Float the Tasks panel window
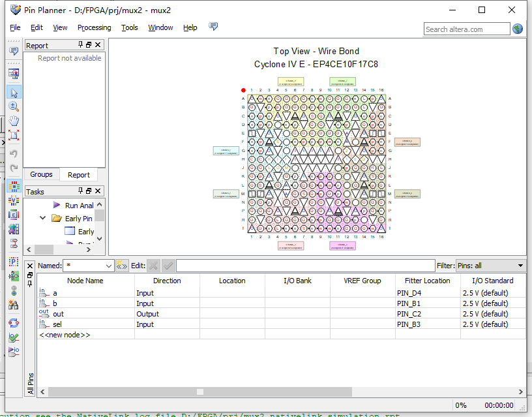 click(x=89, y=191)
